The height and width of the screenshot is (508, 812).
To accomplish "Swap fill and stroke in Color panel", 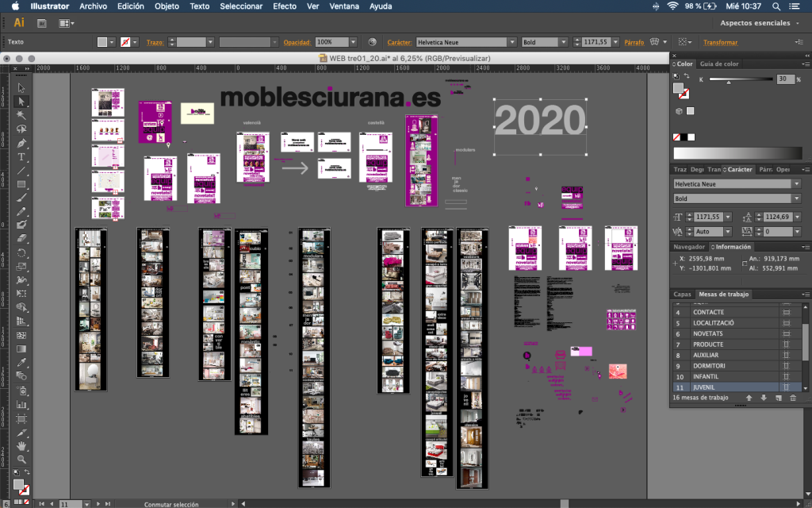I will point(687,76).
